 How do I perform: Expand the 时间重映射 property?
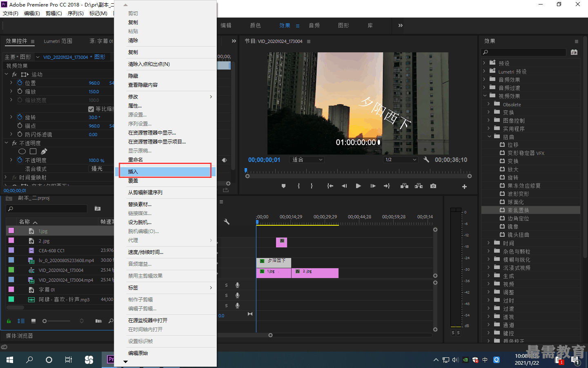6,177
